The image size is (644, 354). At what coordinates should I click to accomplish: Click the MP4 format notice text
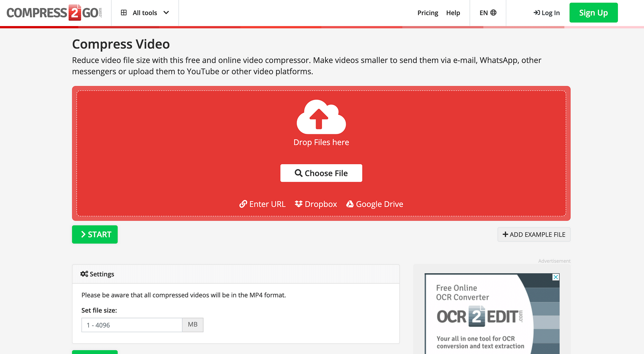click(184, 295)
